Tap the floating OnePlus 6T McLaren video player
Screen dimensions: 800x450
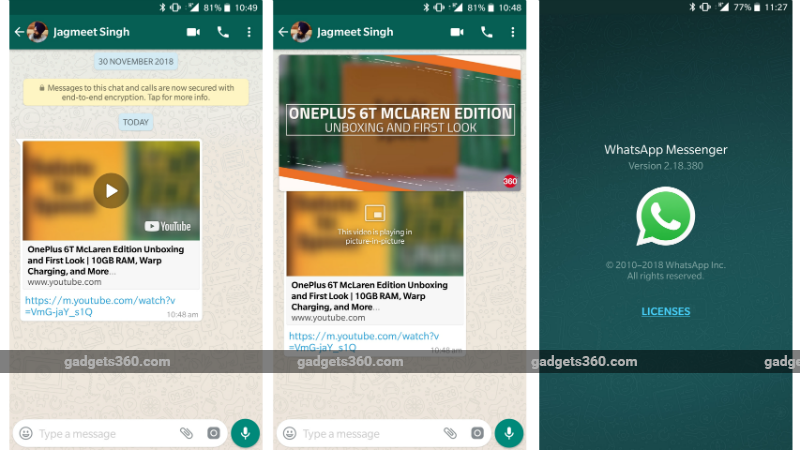[x=400, y=120]
